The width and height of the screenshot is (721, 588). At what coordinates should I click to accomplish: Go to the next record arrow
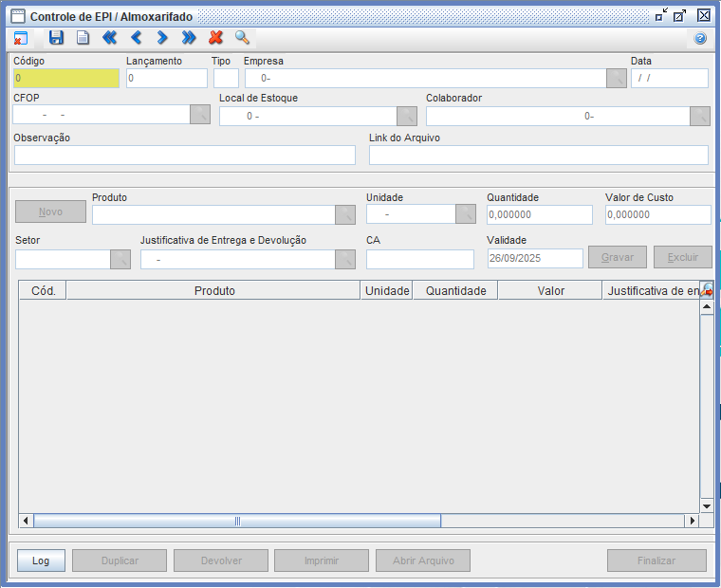pyautogui.click(x=162, y=38)
